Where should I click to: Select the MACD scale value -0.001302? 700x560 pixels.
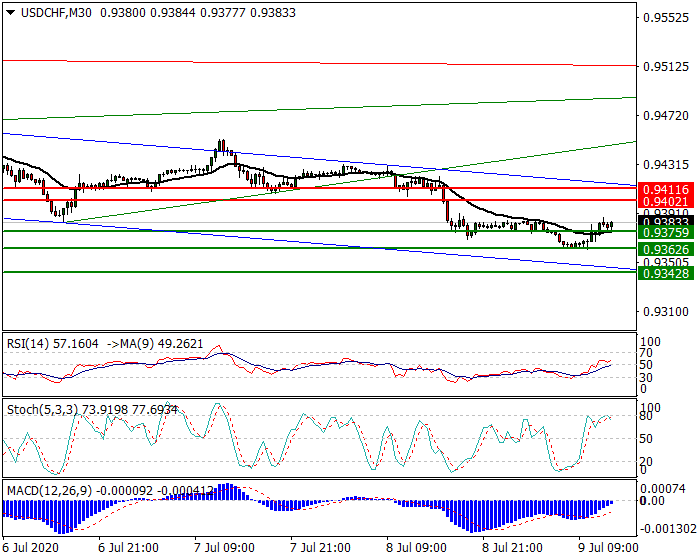668,529
